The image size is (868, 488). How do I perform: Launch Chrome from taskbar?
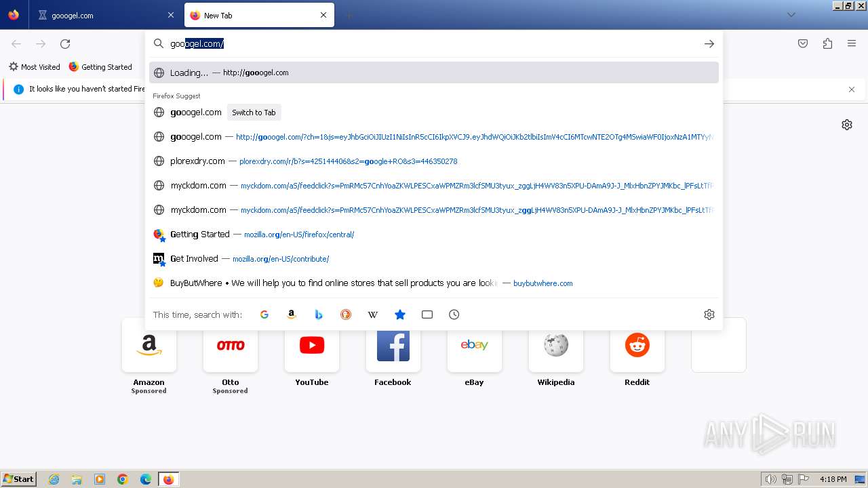click(x=123, y=479)
